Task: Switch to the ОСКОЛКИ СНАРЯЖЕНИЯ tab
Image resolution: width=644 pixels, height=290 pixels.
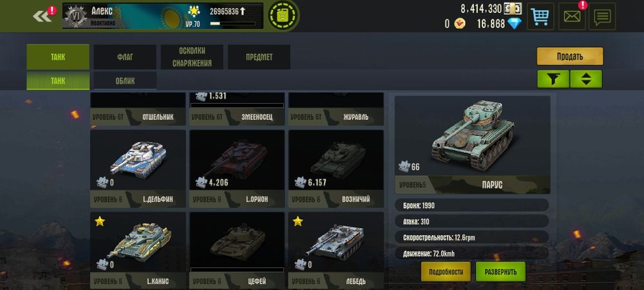Action: [x=192, y=57]
